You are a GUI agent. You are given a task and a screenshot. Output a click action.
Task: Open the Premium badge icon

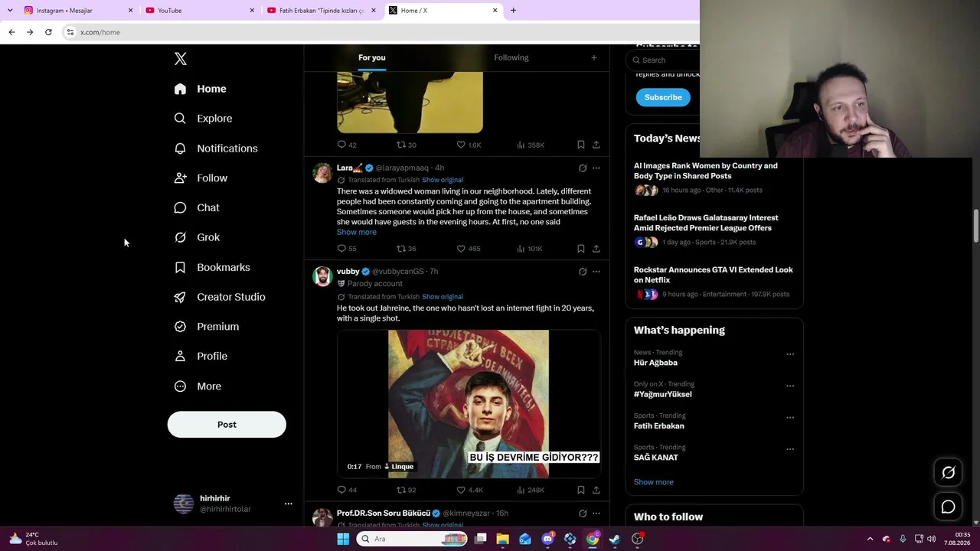[x=180, y=327]
